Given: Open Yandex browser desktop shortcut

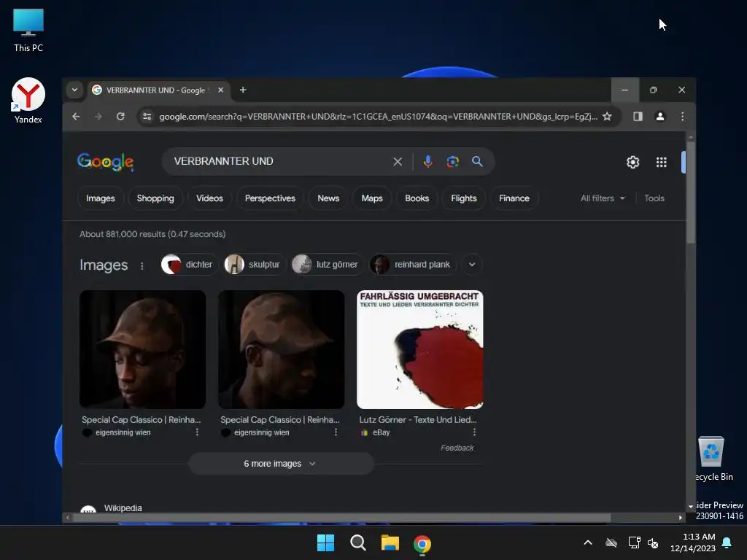Looking at the screenshot, I should point(28,101).
